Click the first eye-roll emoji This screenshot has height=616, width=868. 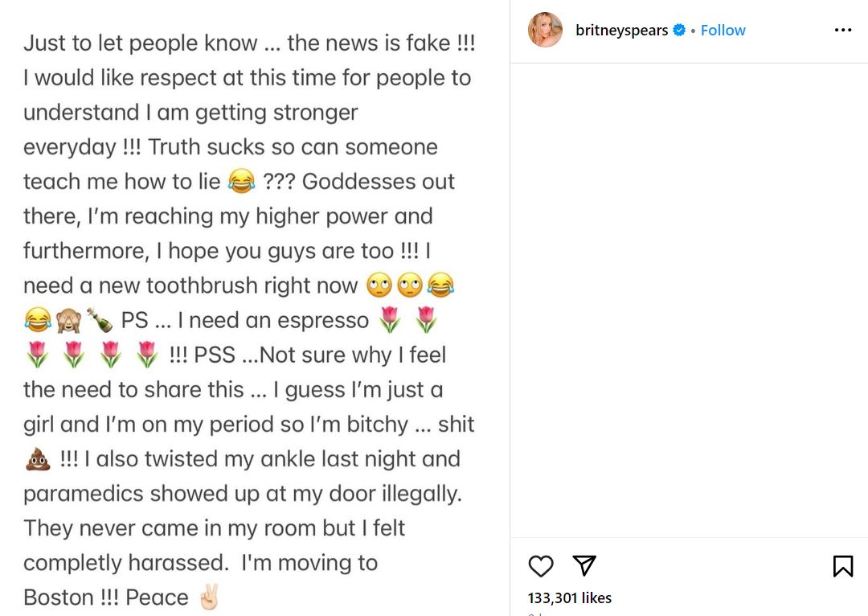tap(379, 285)
